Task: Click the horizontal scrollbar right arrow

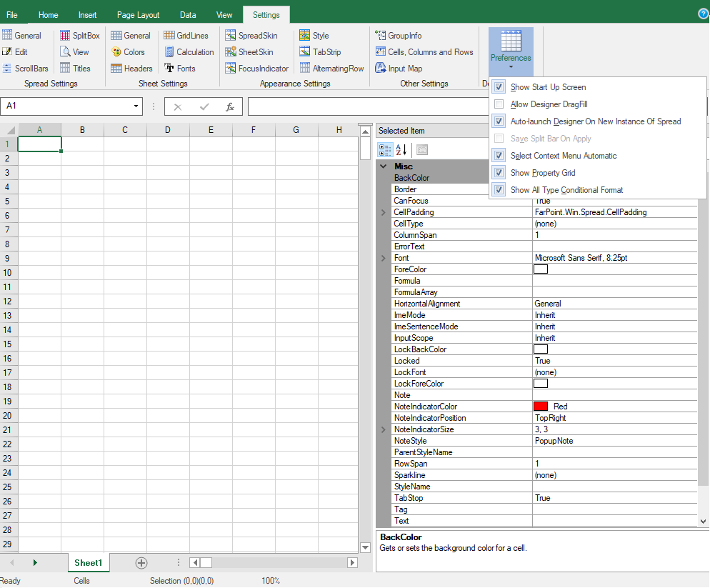Action: pyautogui.click(x=352, y=562)
